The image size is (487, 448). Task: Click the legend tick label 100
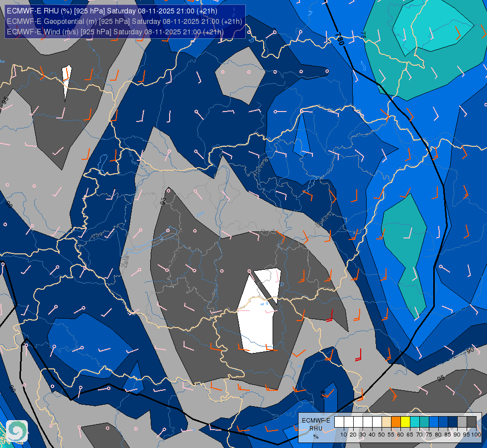click(x=477, y=435)
